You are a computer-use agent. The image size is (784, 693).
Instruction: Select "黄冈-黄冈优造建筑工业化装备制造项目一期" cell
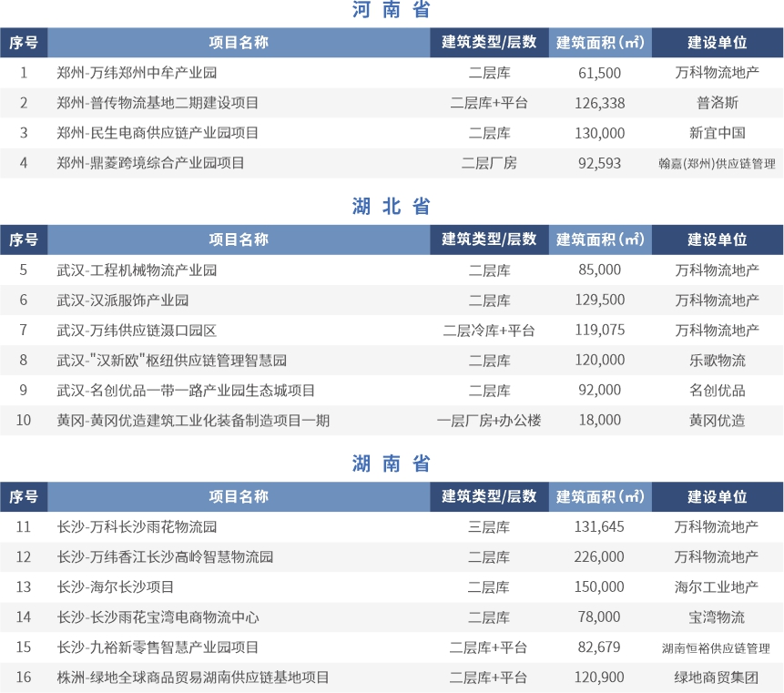(193, 421)
